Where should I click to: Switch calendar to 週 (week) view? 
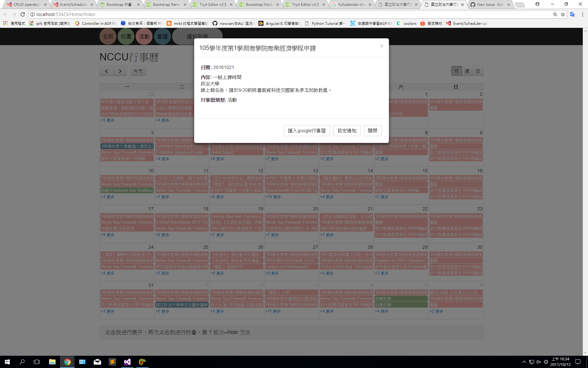pos(467,71)
